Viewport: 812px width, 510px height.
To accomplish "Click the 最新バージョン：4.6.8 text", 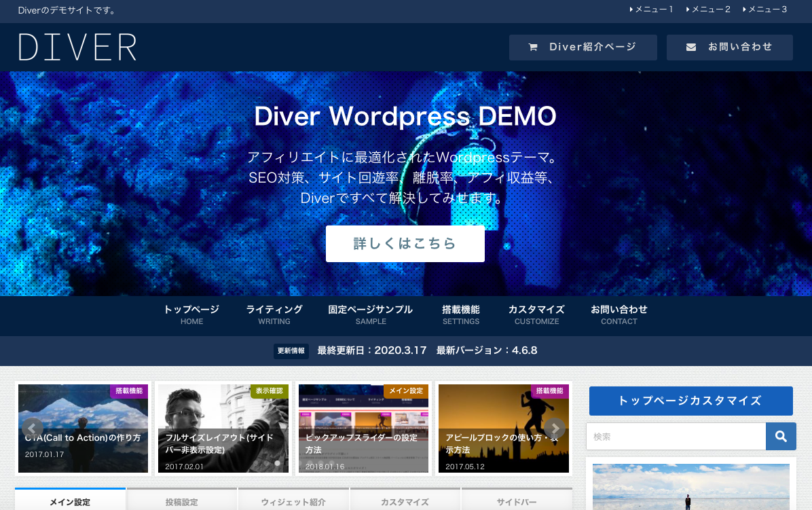I will click(x=487, y=350).
